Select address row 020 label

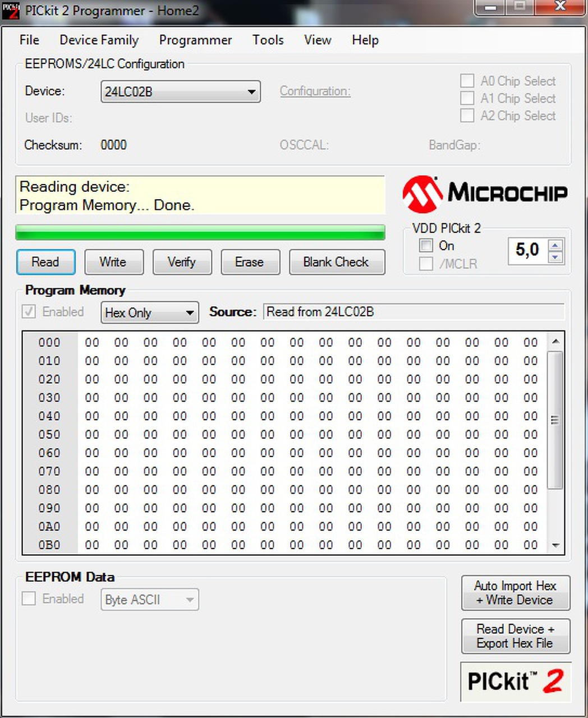click(49, 379)
